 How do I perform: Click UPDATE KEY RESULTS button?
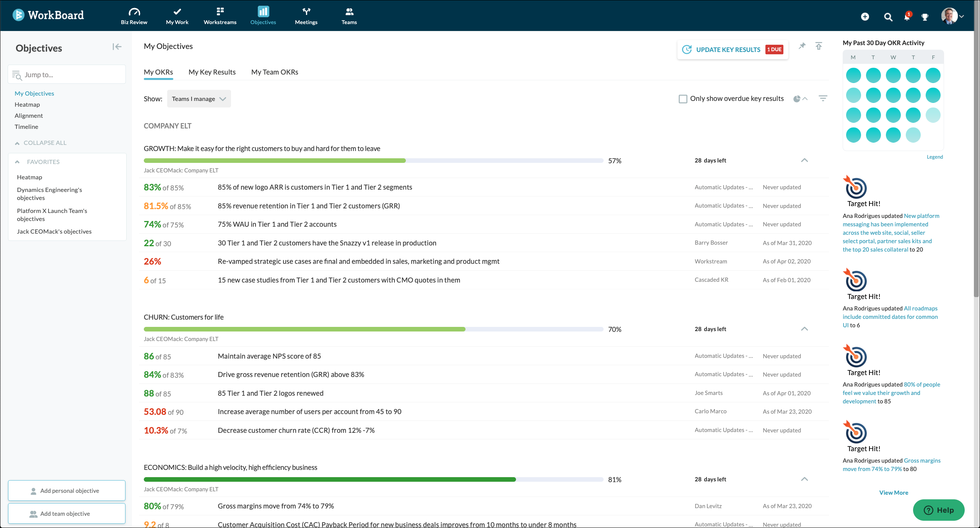733,49
